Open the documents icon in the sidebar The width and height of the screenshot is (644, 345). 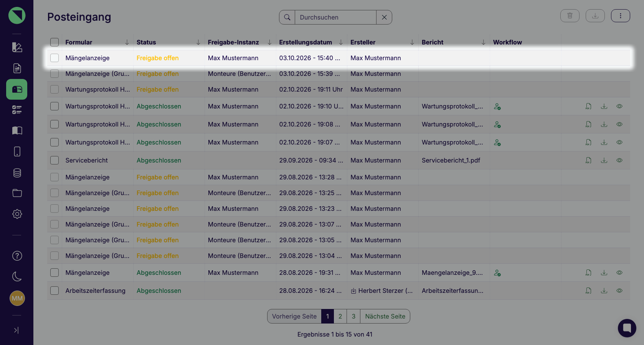coord(17,68)
